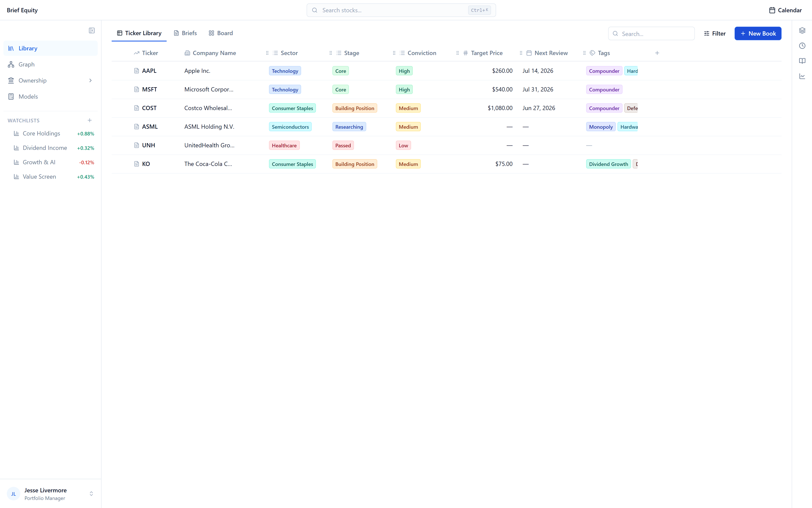This screenshot has height=508, width=812.
Task: Click the AAPL Compounder tag
Action: point(604,71)
